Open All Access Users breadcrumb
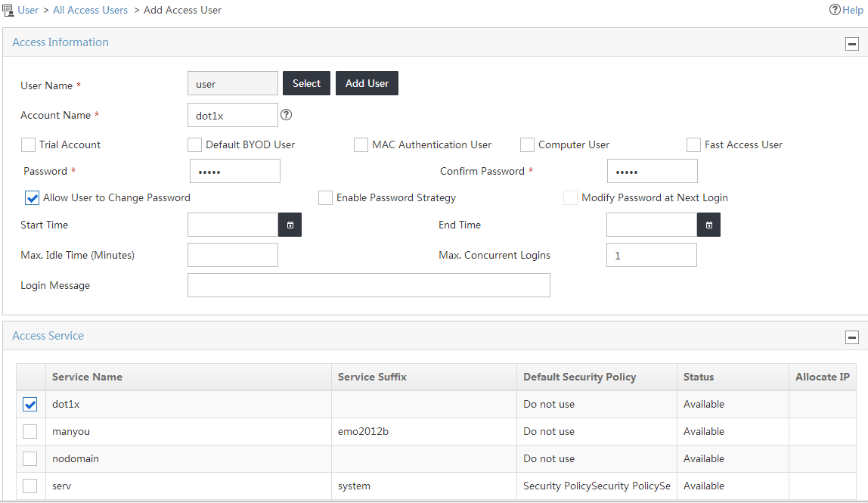Image resolution: width=868 pixels, height=503 pixels. (x=90, y=10)
